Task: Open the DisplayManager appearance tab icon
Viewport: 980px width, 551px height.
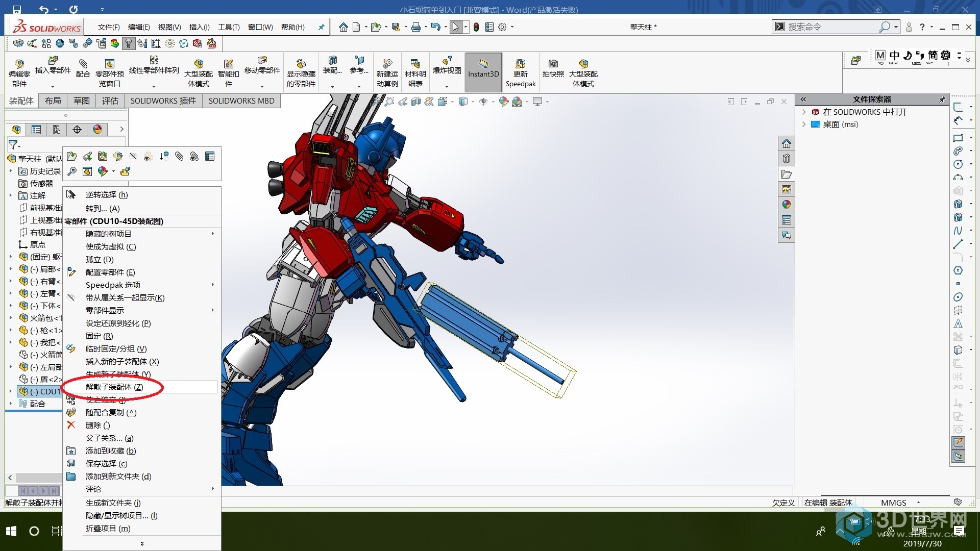Action: pyautogui.click(x=97, y=130)
